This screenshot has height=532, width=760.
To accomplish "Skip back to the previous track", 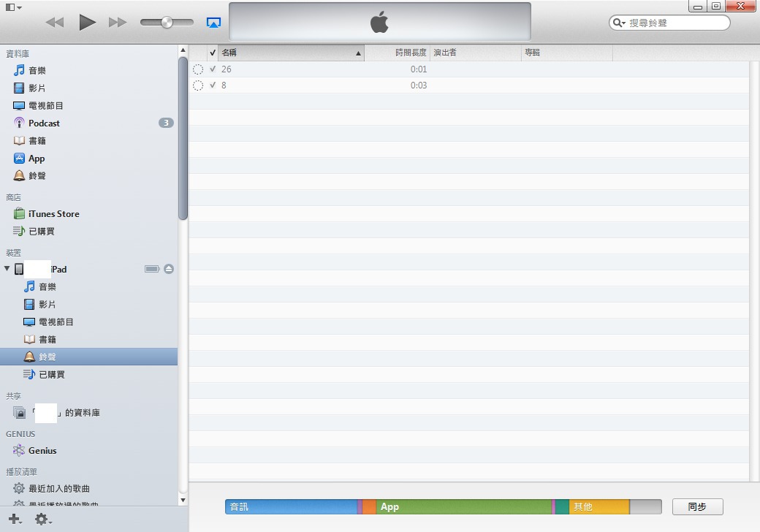I will click(x=55, y=22).
